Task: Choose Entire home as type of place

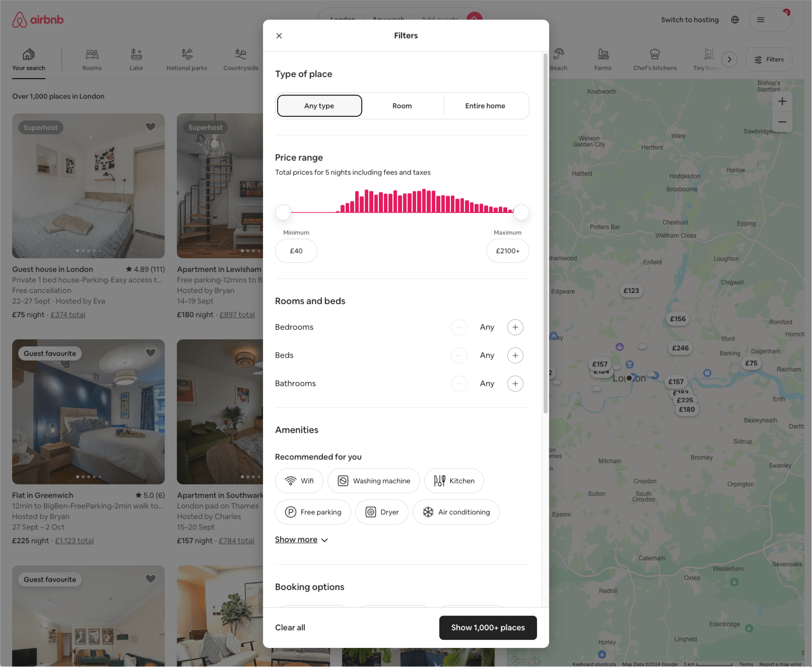Action: (x=485, y=106)
